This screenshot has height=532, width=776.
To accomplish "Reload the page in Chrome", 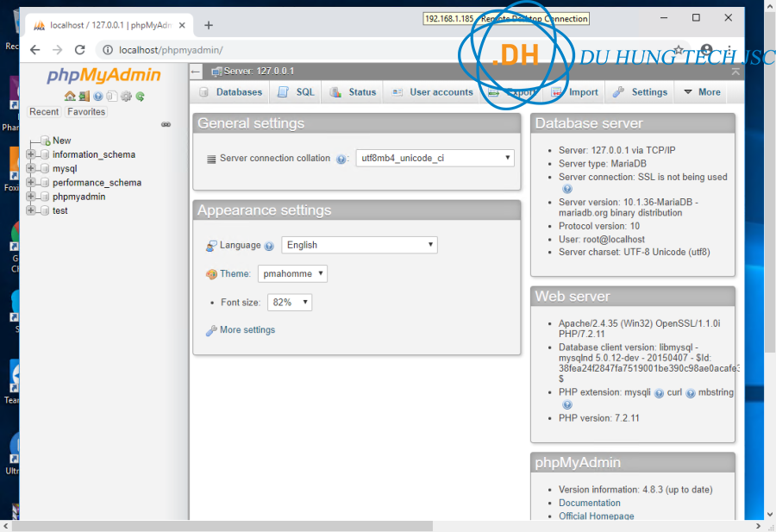I will coord(80,50).
